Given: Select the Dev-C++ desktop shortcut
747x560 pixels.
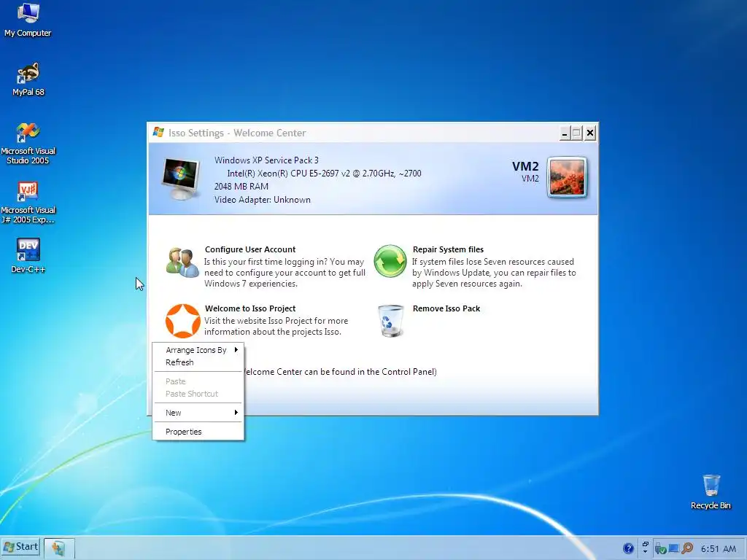Looking at the screenshot, I should [28, 255].
